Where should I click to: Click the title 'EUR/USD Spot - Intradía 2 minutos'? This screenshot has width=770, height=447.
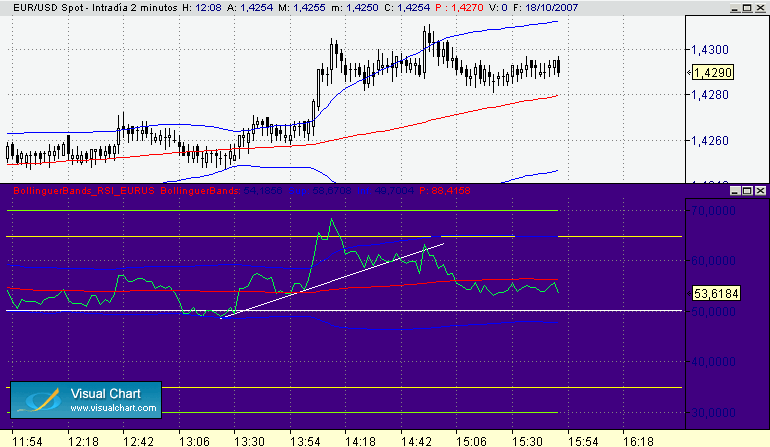coord(95,8)
